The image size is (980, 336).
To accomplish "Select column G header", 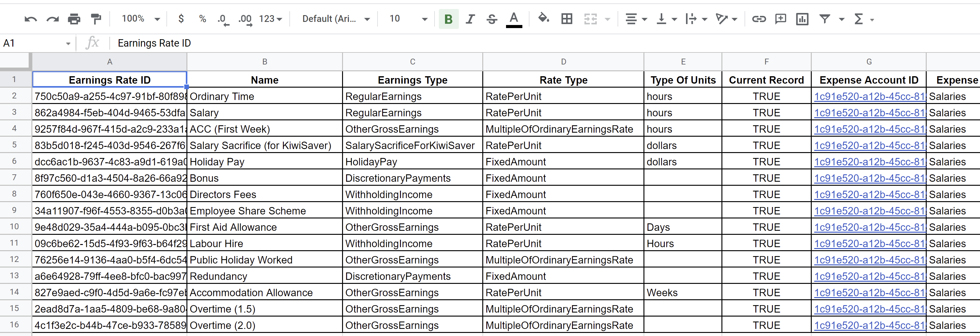I will (x=869, y=62).
